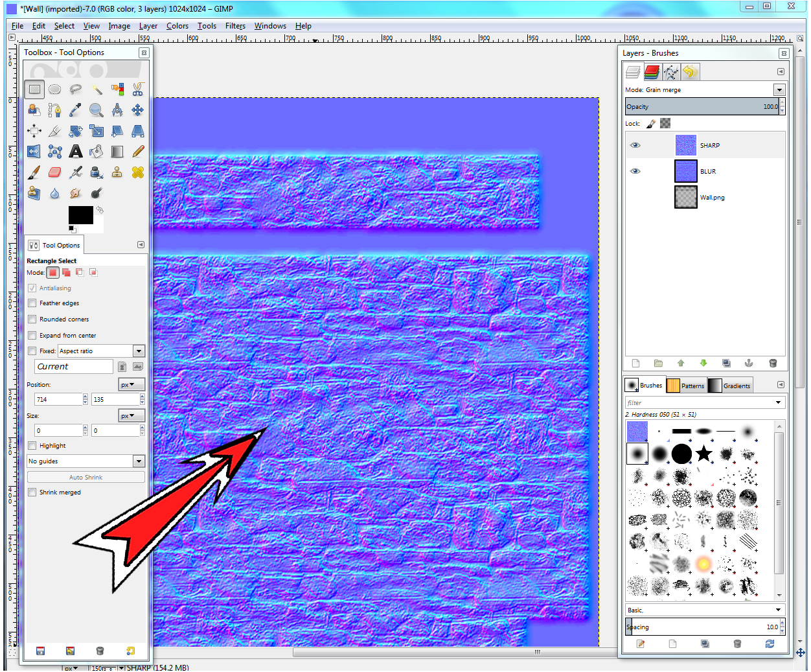Image resolution: width=811 pixels, height=672 pixels.
Task: Select the Fuzzy Select tool
Action: click(x=96, y=89)
